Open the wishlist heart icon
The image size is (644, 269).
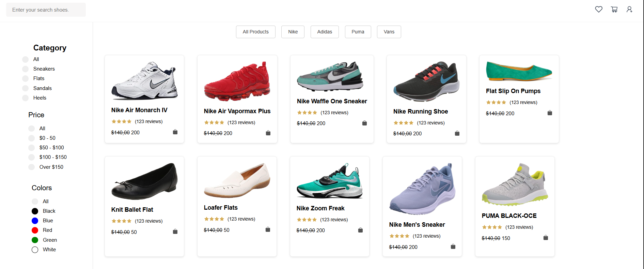coord(598,10)
